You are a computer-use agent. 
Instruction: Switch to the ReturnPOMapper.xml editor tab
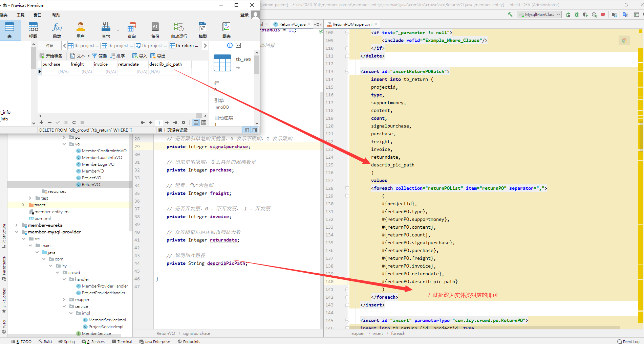[352, 24]
